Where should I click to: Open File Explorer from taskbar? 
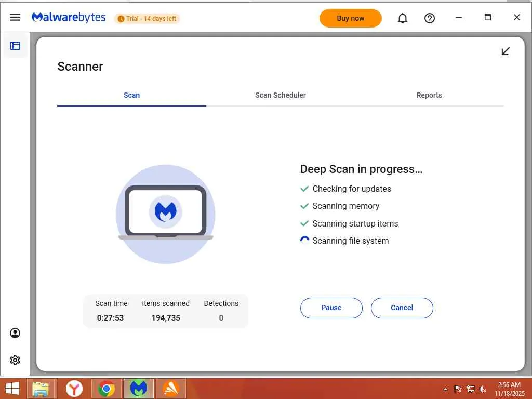tap(41, 389)
